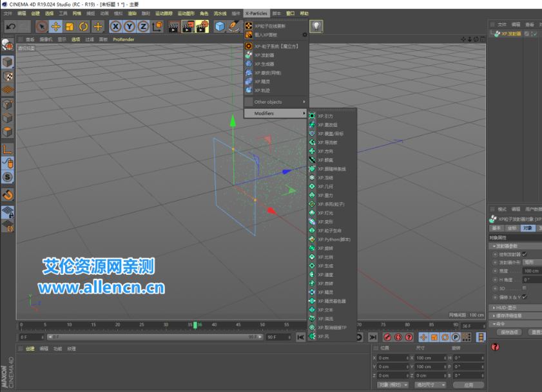Click XP.文本 text modifier icon

pos(312,310)
